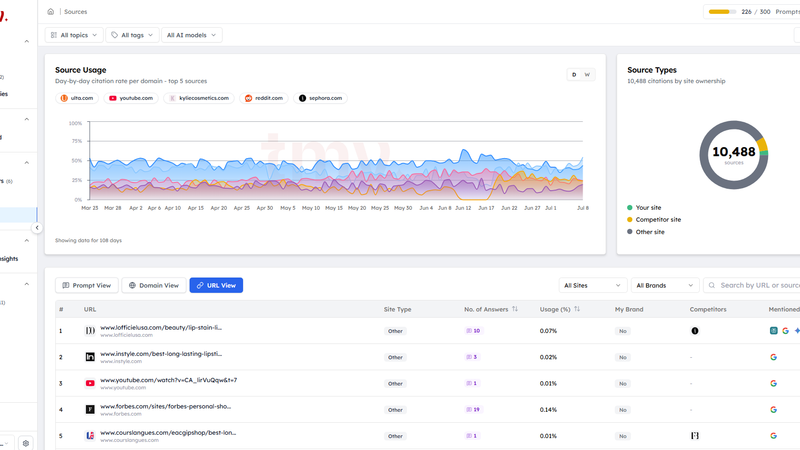The image size is (800, 450).
Task: Toggle the Competitor site legend item
Action: (x=654, y=219)
